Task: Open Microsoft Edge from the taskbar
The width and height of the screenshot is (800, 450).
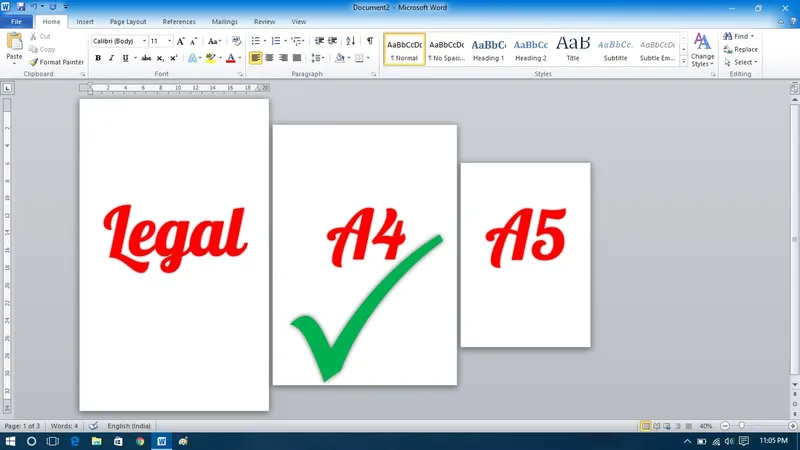Action: coord(75,441)
